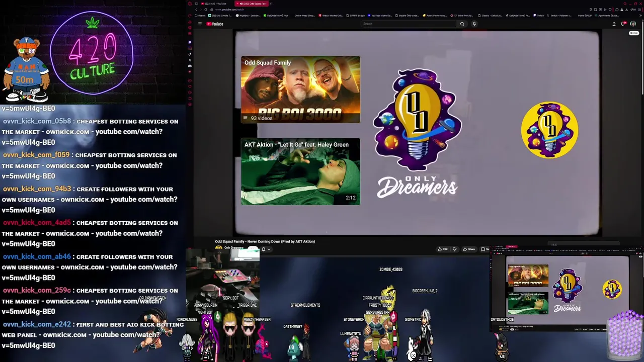644x362 pixels.
Task: Click the BIGCREEKLIVE_2 avatar label
Action: [425, 291]
